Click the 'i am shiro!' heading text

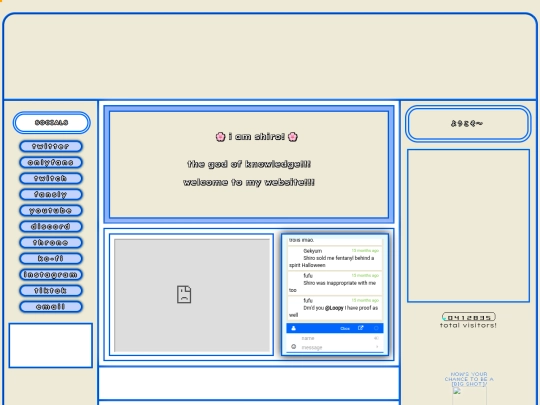[x=257, y=137]
